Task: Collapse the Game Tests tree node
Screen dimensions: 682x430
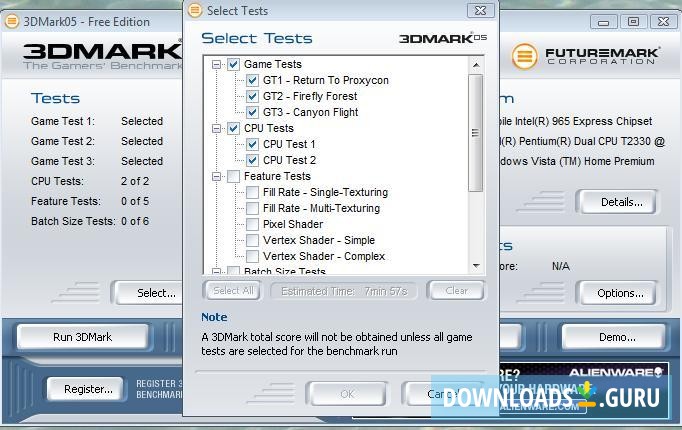Action: (x=216, y=65)
